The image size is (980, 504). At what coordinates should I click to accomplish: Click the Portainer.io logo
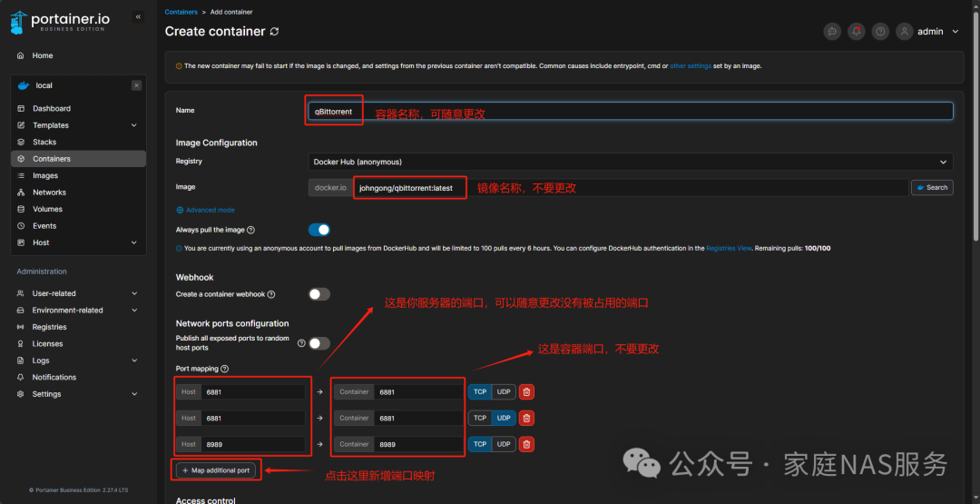(60, 22)
